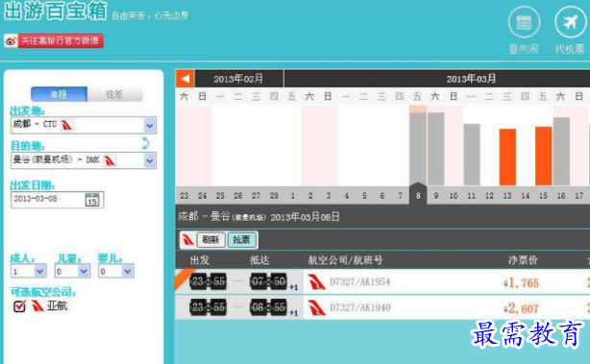Click price ¥1,765
Image resolution: width=590 pixels, height=364 pixels.
[521, 282]
